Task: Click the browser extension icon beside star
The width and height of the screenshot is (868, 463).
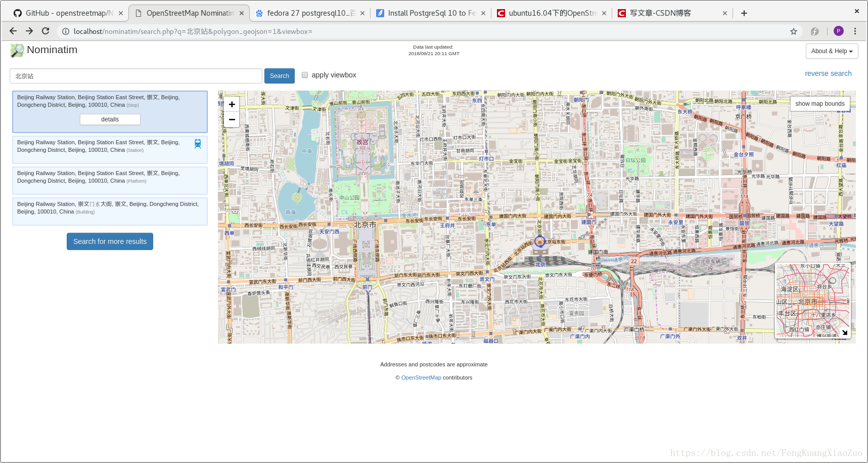Action: [815, 31]
